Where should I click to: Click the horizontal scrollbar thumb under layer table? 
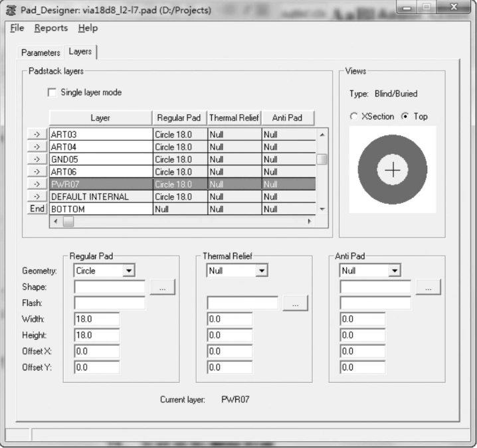[68, 222]
